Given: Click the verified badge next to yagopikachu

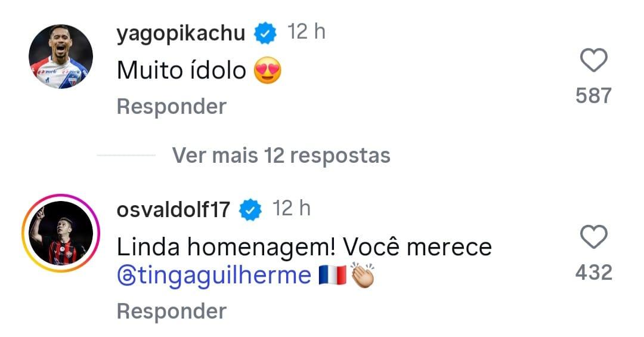Looking at the screenshot, I should pos(266,33).
